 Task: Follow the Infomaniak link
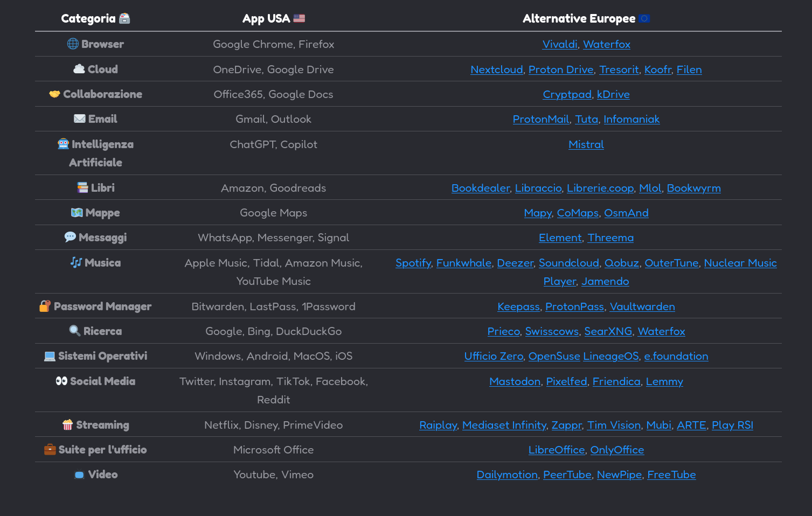click(x=631, y=119)
